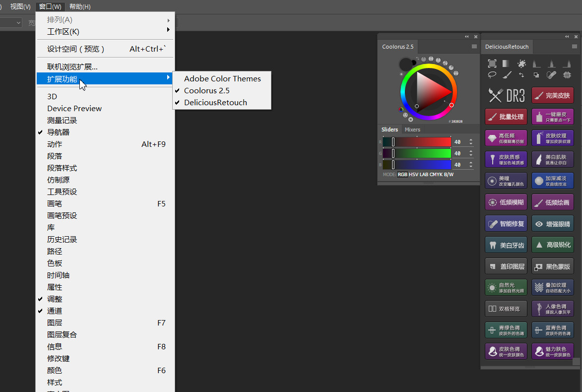Click the default colors squares icon
The width and height of the screenshot is (582, 392).
click(x=536, y=75)
